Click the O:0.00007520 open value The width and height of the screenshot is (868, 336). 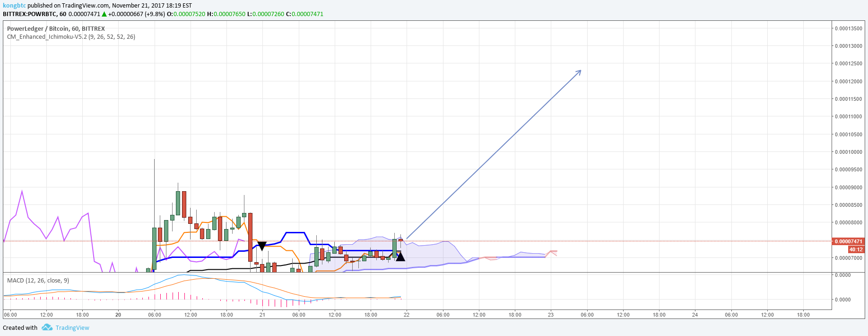[186, 14]
